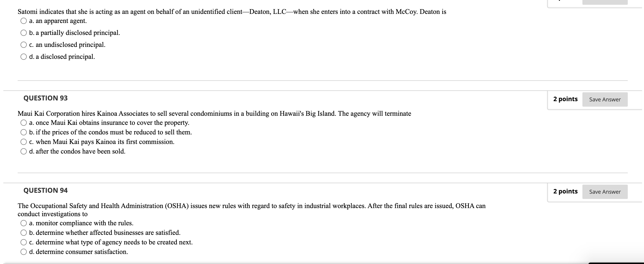Click the 2 points label of Question 93
Viewport: 644px width, 264px height.
pyautogui.click(x=566, y=99)
